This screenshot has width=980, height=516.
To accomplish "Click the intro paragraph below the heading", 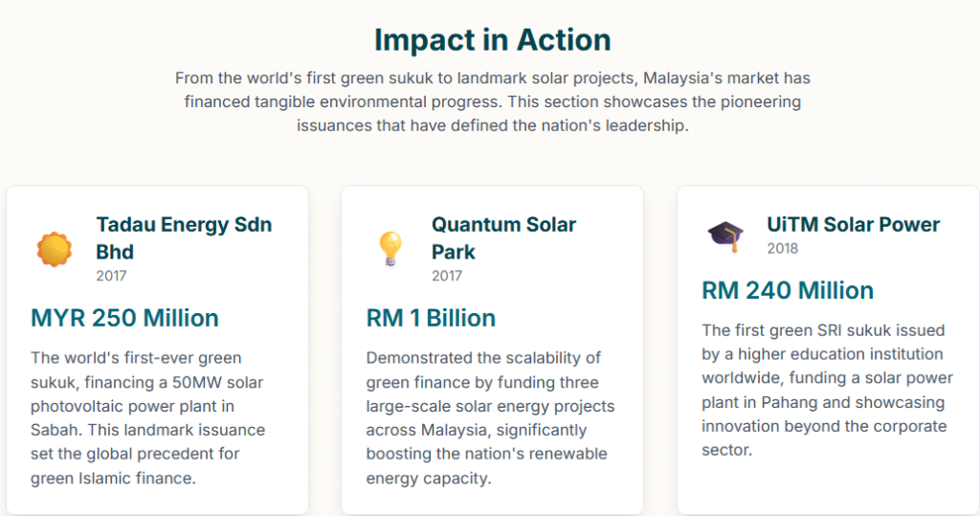I will pyautogui.click(x=492, y=101).
